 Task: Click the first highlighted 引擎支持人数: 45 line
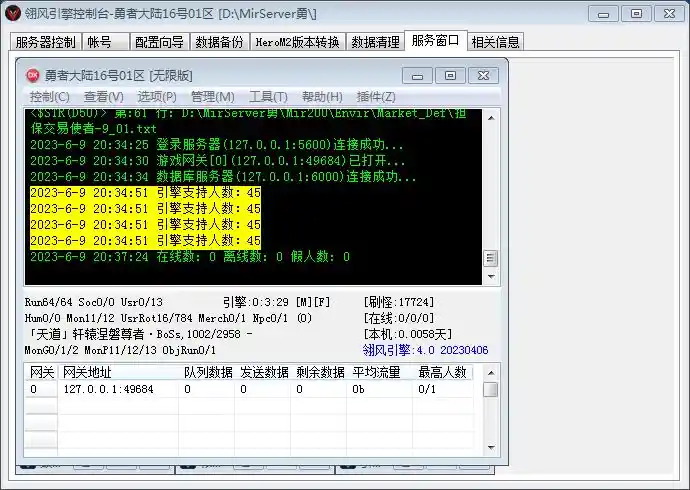point(145,193)
